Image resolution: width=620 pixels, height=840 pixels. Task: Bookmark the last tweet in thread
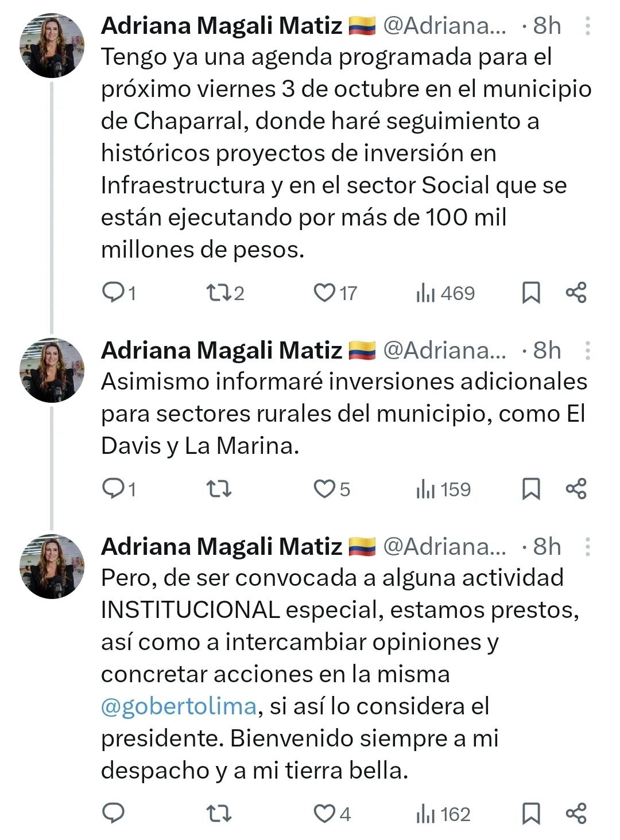(530, 814)
